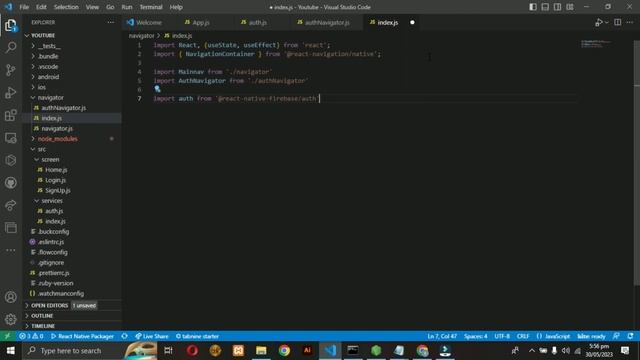640x360 pixels.
Task: Open notifications bell in status bar
Action: pos(631,336)
